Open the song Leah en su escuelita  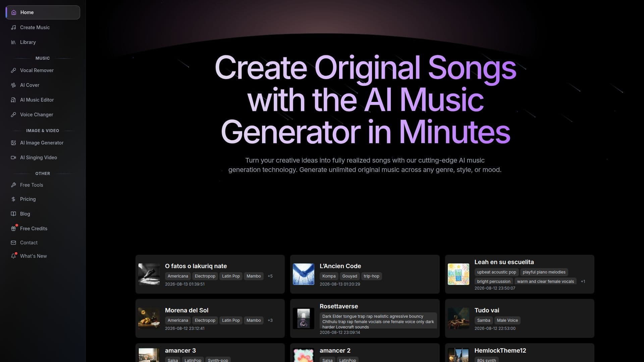(x=504, y=262)
